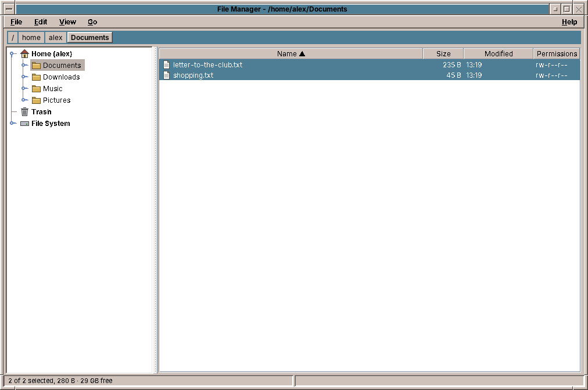The image size is (588, 390).
Task: Collapse the Home (alex) tree node
Action: coord(12,53)
